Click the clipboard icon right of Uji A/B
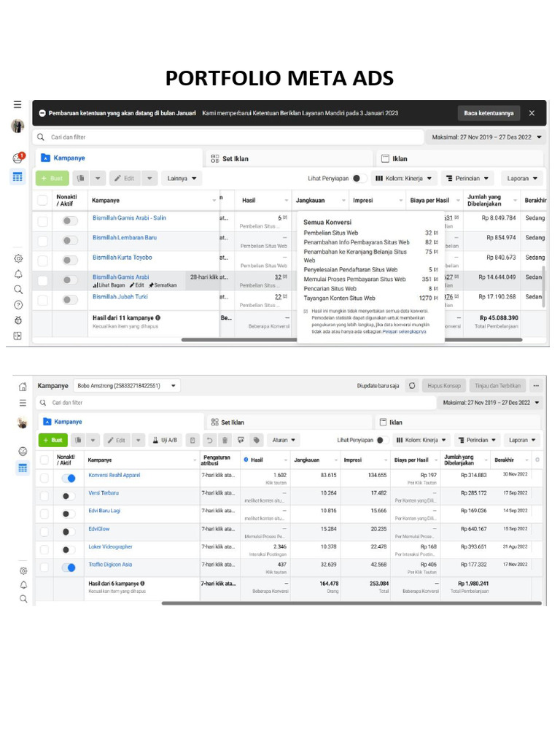The height and width of the screenshot is (747, 560). (192, 440)
